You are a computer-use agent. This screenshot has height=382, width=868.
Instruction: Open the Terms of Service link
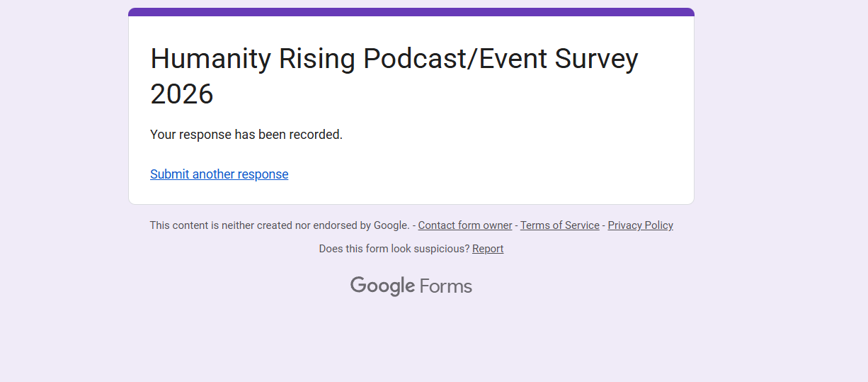pyautogui.click(x=559, y=225)
